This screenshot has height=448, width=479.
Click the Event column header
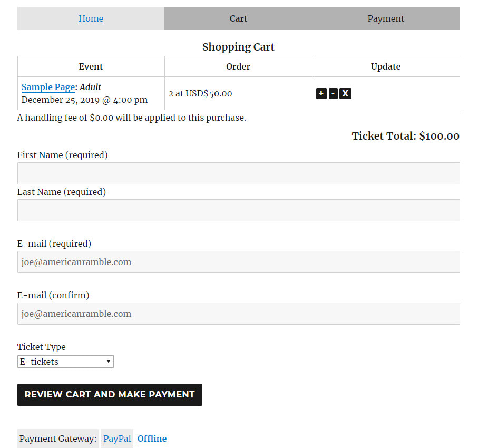click(x=91, y=66)
